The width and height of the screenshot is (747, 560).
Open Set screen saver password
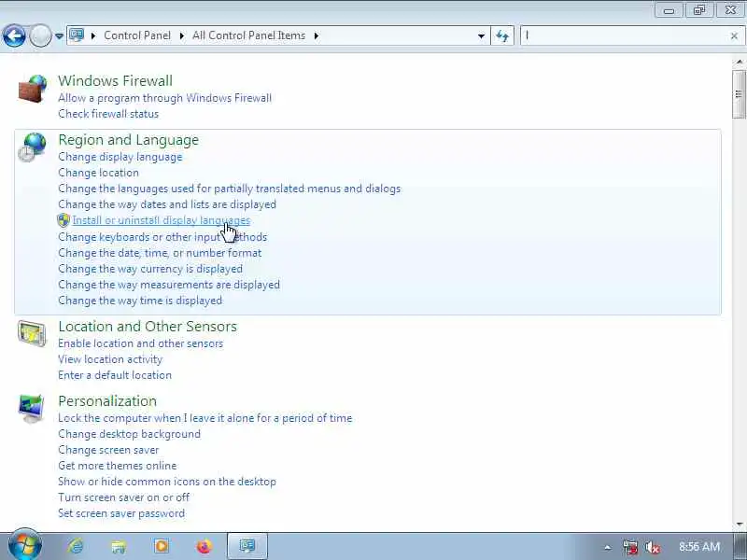click(x=121, y=513)
